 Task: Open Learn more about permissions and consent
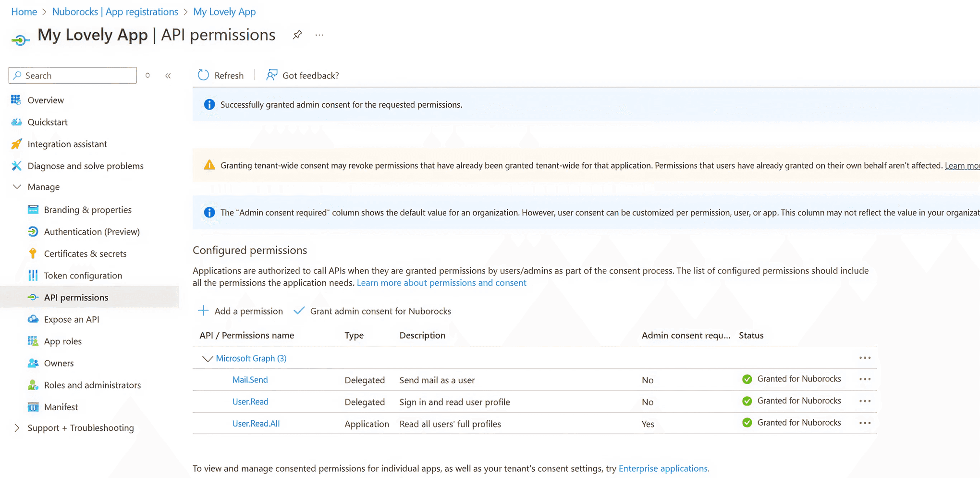click(x=441, y=283)
